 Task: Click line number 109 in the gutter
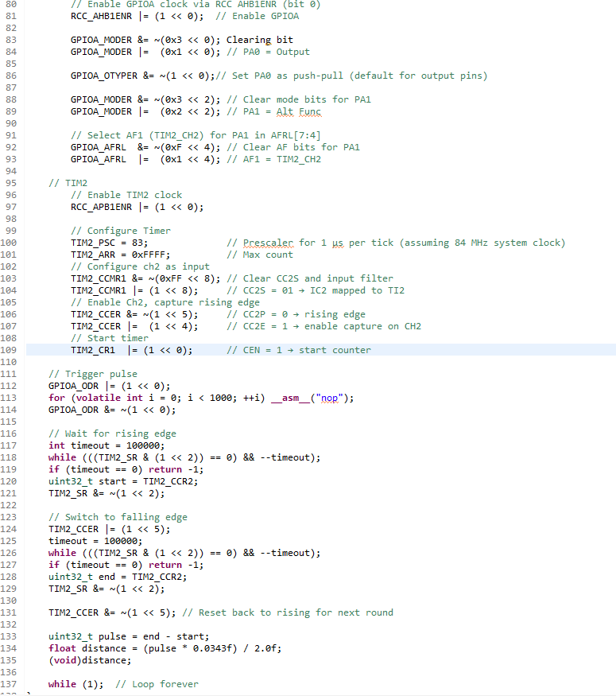[9, 350]
